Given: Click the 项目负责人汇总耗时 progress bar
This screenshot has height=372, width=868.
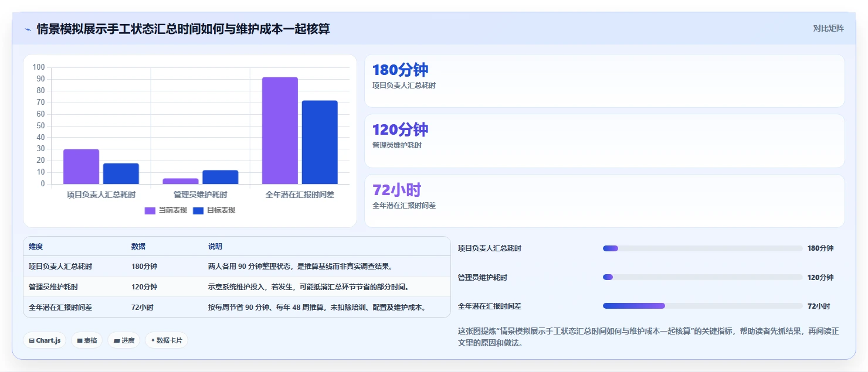Looking at the screenshot, I should pyautogui.click(x=703, y=248).
